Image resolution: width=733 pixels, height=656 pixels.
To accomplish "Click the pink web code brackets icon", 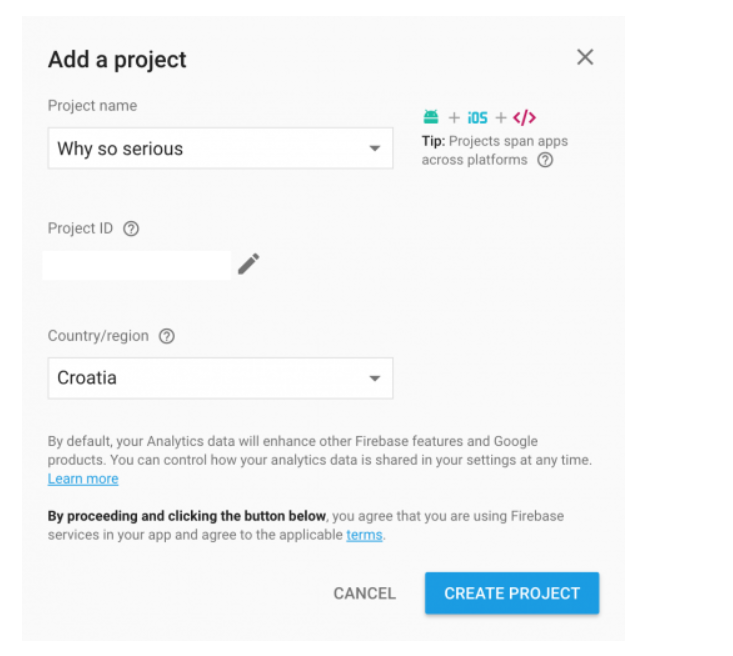I will click(x=525, y=117).
